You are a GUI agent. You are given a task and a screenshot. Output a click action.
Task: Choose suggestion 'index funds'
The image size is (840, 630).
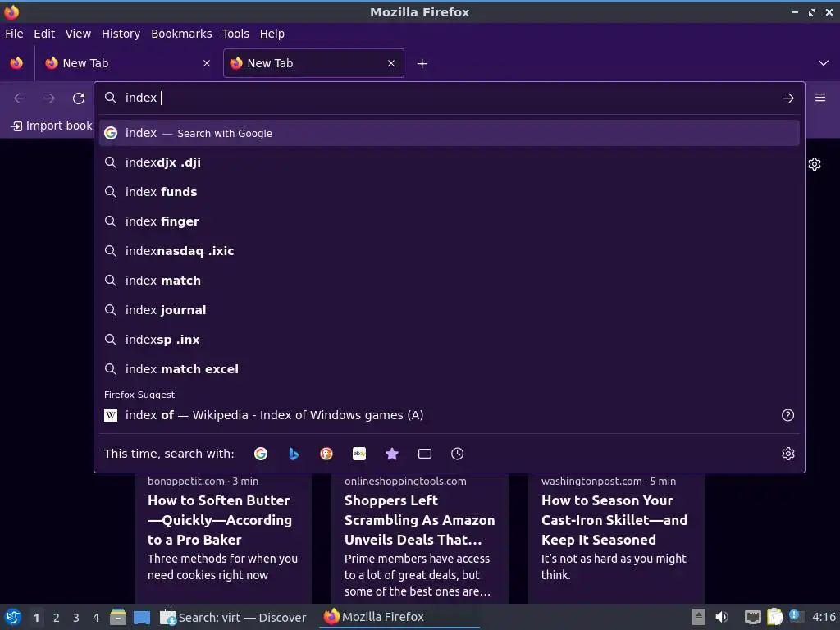tap(449, 192)
